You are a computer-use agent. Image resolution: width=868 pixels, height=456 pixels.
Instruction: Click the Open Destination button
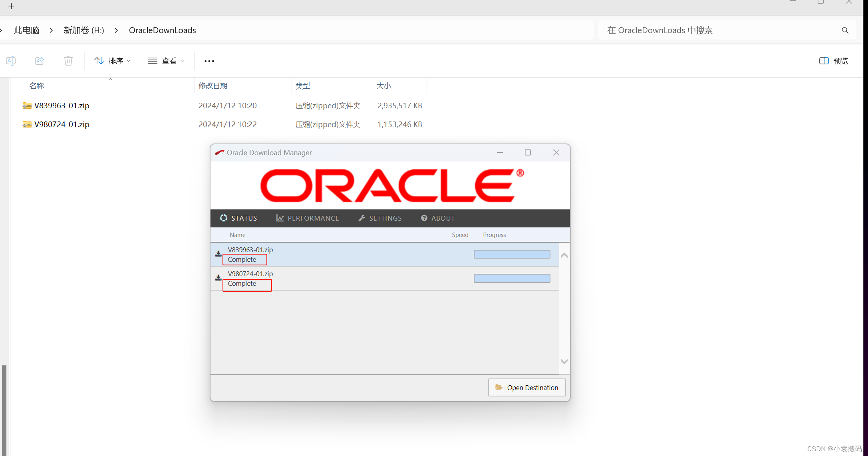click(526, 387)
